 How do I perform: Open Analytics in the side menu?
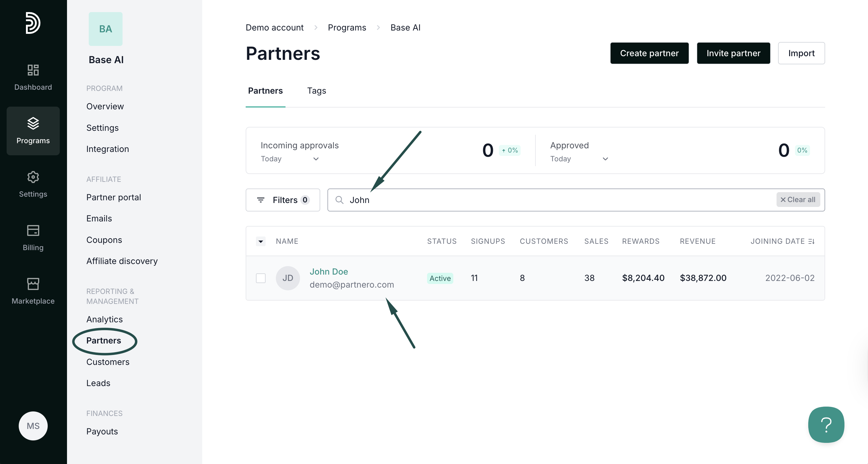[x=104, y=319]
